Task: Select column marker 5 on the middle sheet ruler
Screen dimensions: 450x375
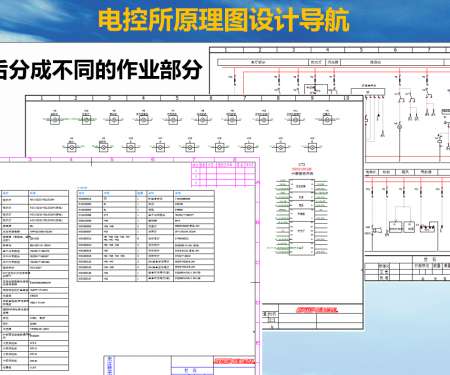Action: click(177, 98)
